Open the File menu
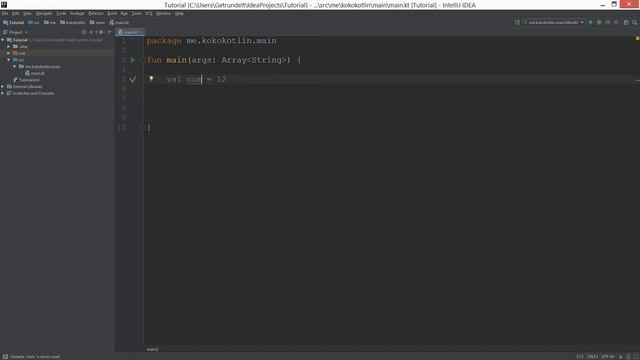Screen dimensions: 640x360 5,13
